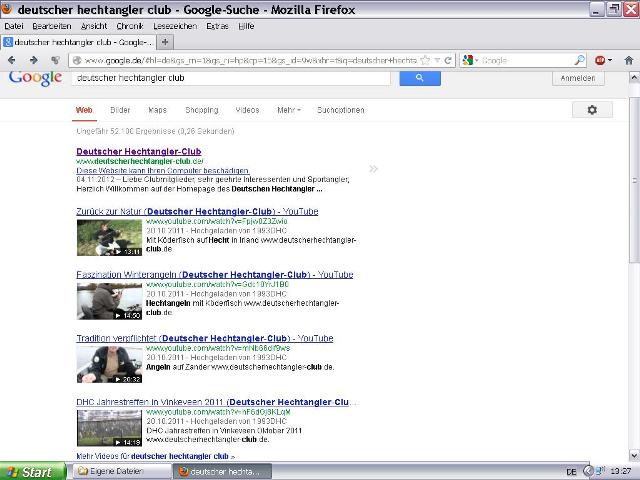Screen dimensions: 640x480
Task: Switch to Videos search results
Action: coord(247,110)
